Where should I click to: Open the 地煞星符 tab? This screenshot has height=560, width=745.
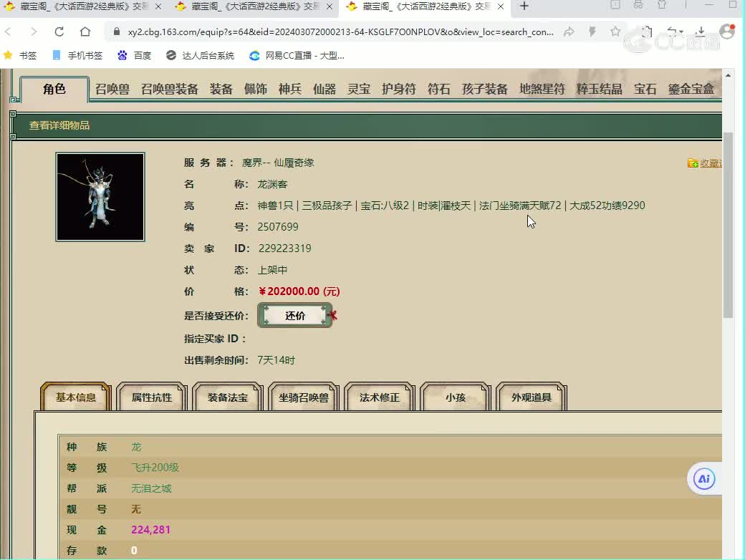pos(542,89)
